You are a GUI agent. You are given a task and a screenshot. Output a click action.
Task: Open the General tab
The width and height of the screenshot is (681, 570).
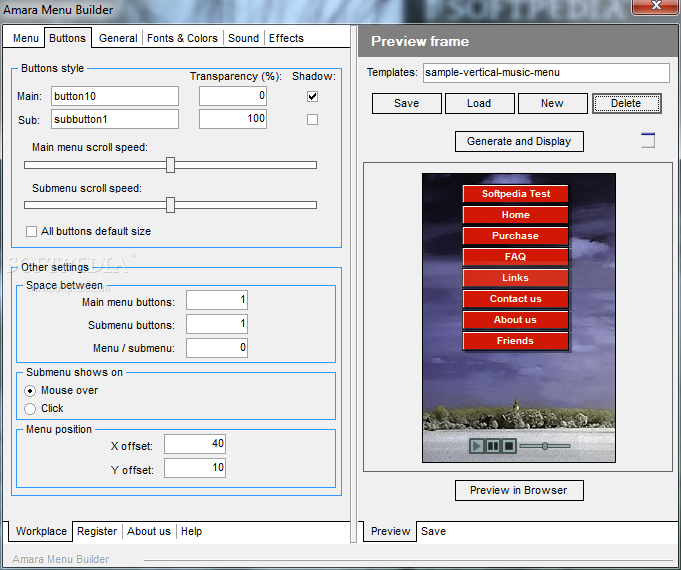coord(118,38)
